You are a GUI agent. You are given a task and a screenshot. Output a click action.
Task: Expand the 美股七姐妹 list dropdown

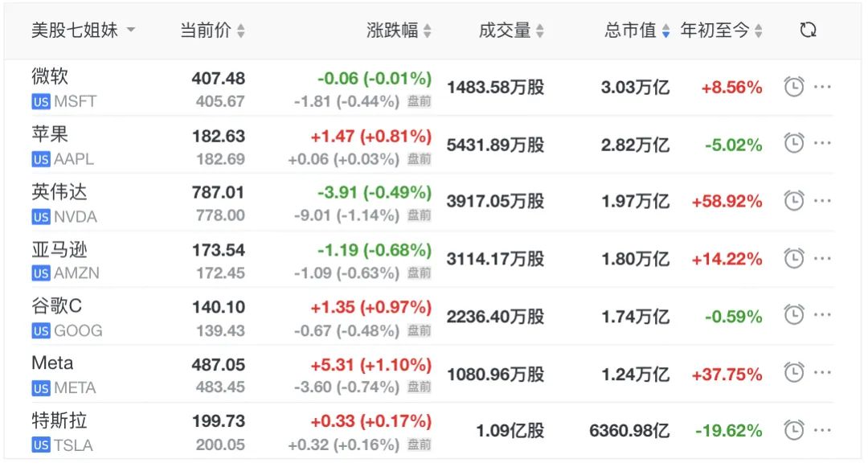pos(83,30)
